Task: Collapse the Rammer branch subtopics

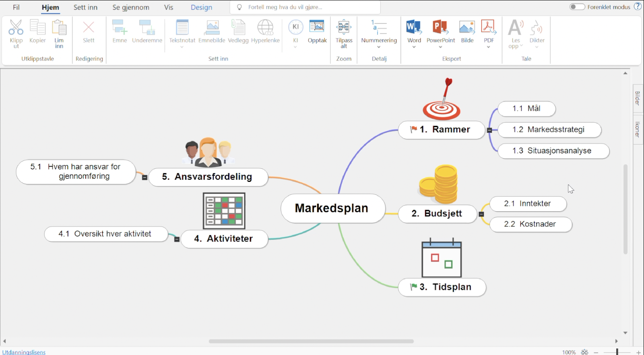Action: (489, 130)
